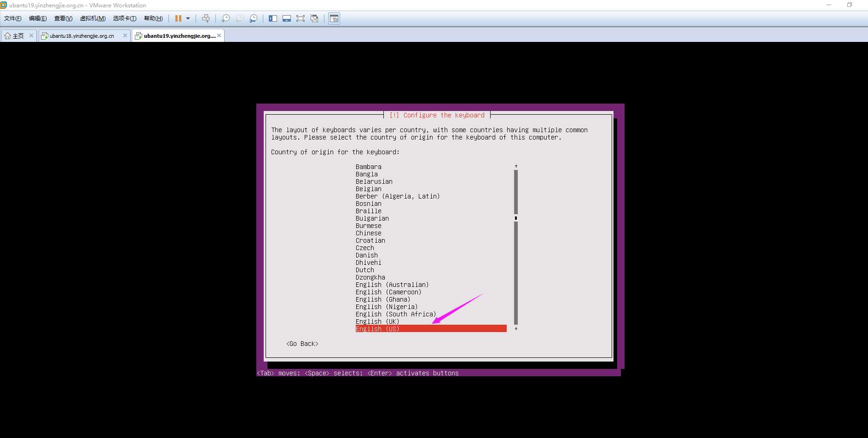Select Bambara in the keyboard list

(369, 167)
